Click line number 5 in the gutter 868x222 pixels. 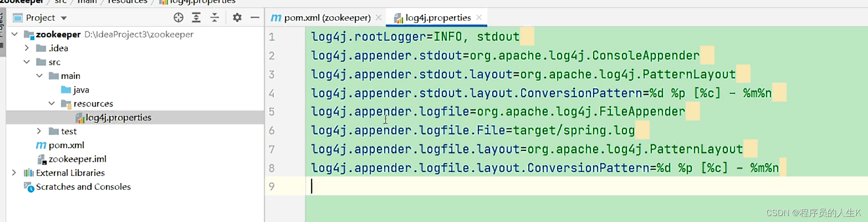click(272, 112)
